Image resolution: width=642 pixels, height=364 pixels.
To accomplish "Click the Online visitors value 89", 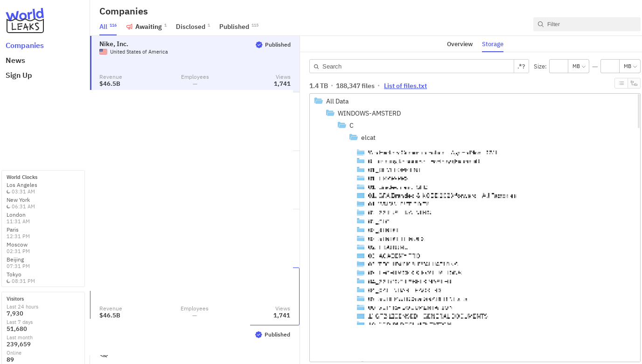I will click(10, 360).
